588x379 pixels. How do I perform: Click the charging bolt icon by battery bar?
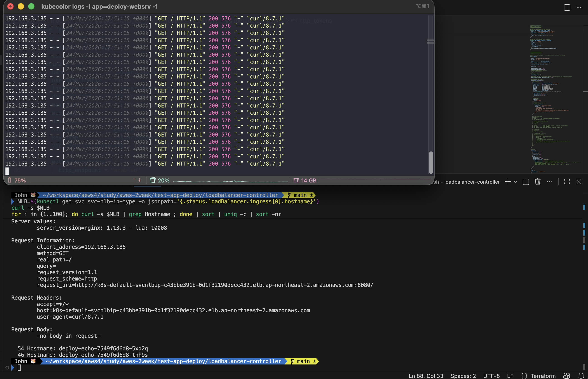pyautogui.click(x=140, y=180)
